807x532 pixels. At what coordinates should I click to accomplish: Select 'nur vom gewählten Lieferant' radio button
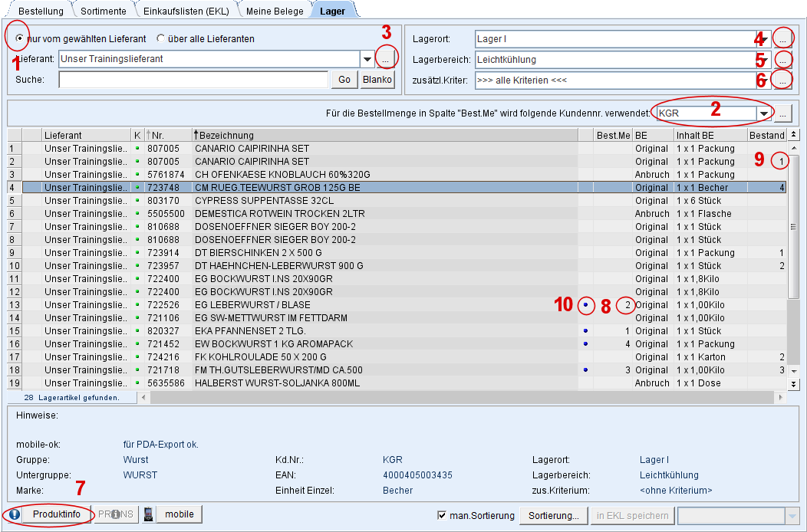click(20, 38)
